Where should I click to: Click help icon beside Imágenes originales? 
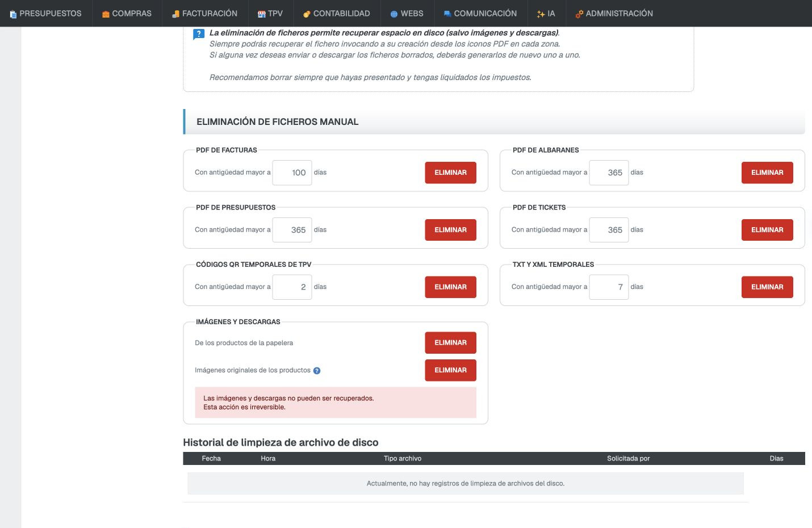click(317, 371)
